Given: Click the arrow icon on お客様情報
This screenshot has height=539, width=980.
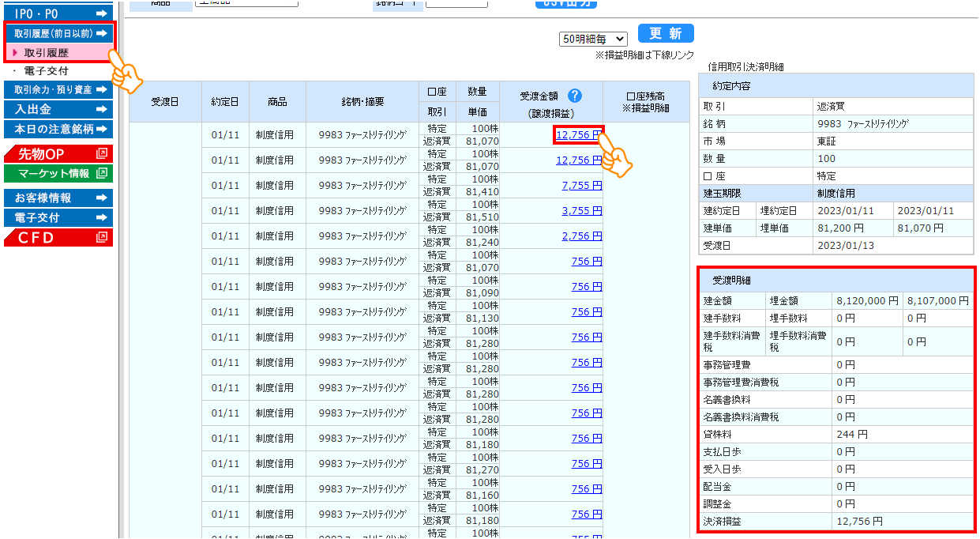Looking at the screenshot, I should pyautogui.click(x=101, y=198).
